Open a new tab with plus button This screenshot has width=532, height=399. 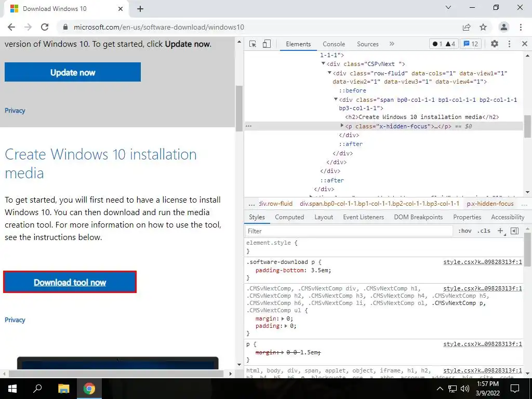pos(140,9)
